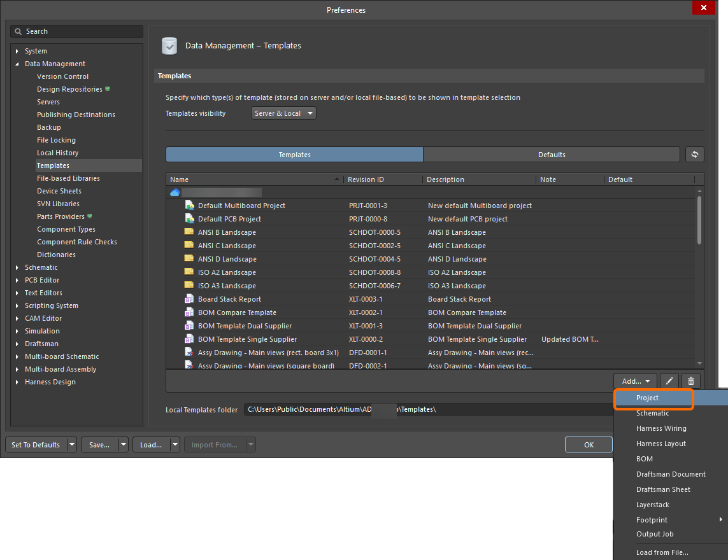Click the Save... button
Viewport: 728px width, 560px height.
point(99,445)
